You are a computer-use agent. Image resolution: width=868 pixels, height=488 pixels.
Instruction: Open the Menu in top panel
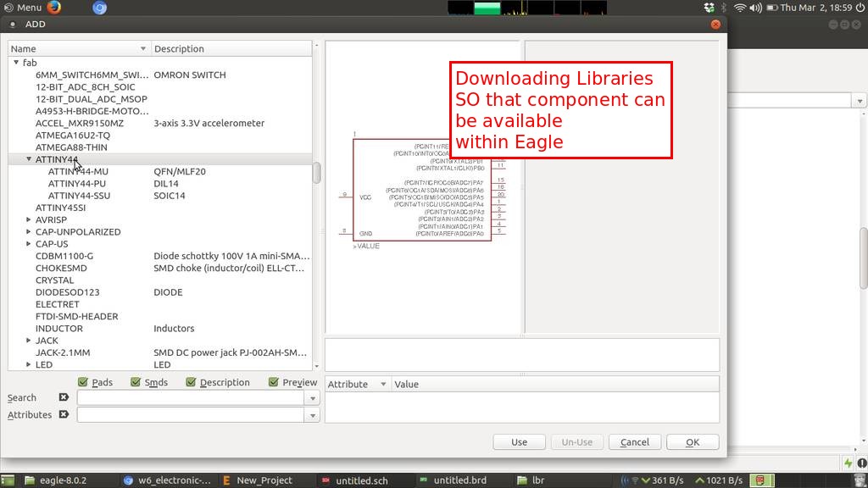pos(23,7)
